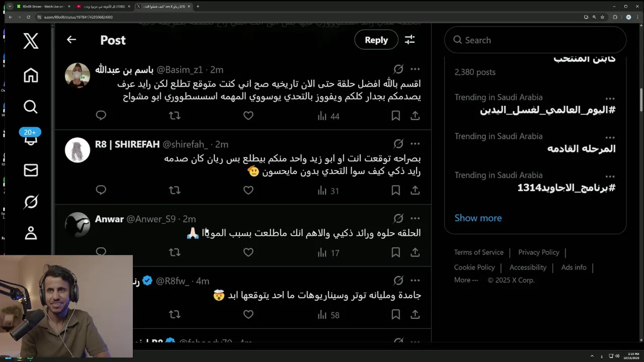
Task: Like Anwar's comment
Action: tap(248, 252)
